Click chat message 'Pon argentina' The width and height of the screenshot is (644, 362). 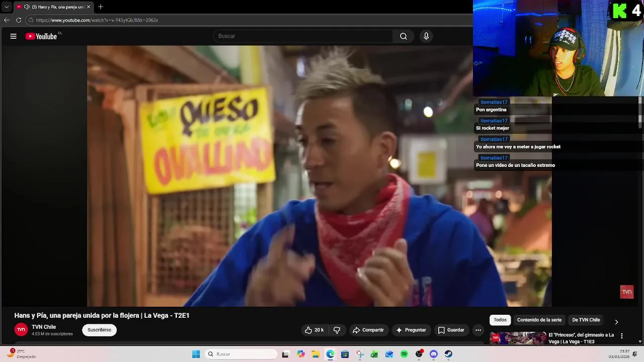coord(491,110)
